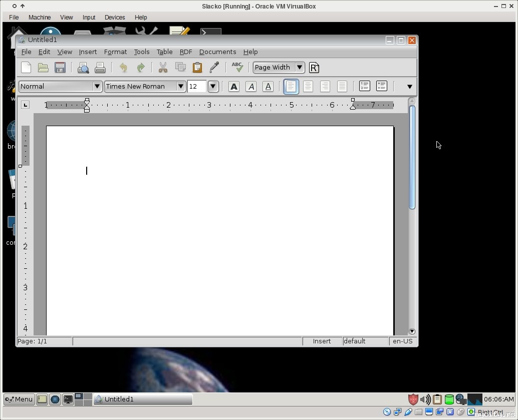
Task: Click inside the blank document page
Action: point(220,230)
